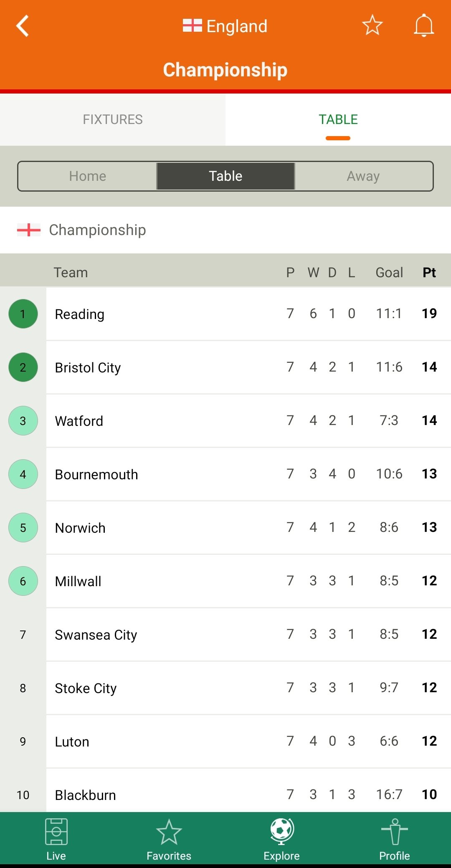Sort by the Pt column header
Image resolution: width=451 pixels, height=868 pixels.
(x=429, y=273)
